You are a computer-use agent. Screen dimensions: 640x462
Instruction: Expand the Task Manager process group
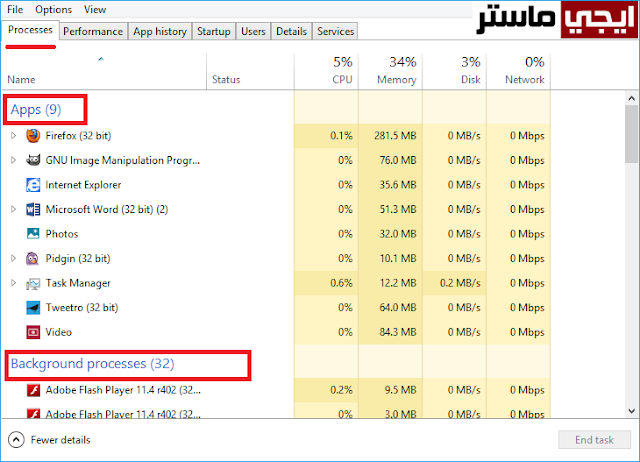pyautogui.click(x=13, y=283)
